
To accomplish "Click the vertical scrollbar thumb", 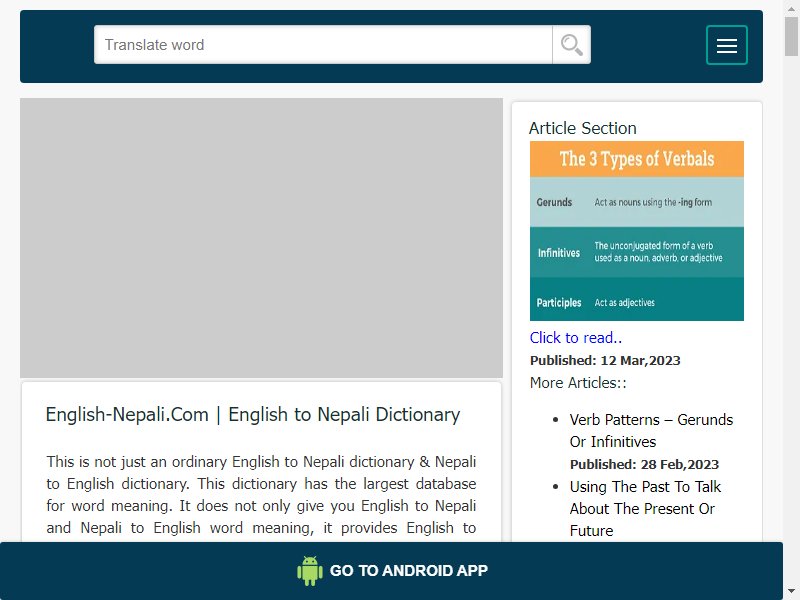I will click(791, 36).
